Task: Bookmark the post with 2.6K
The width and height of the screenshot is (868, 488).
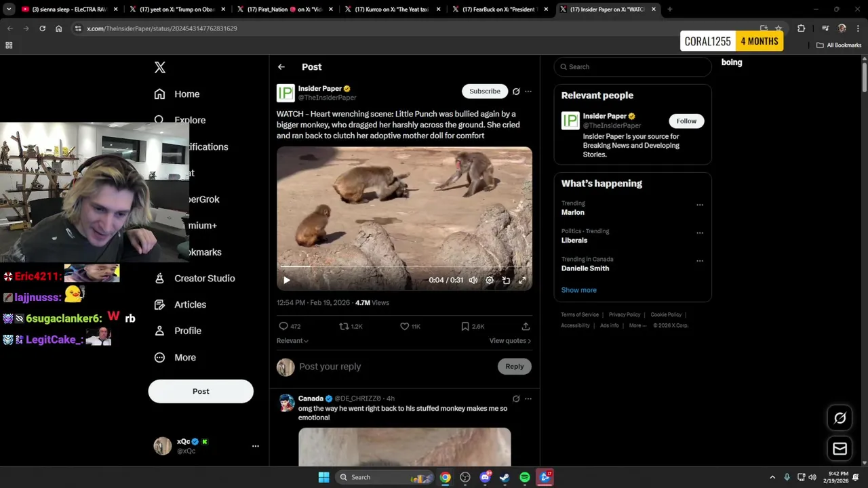Action: (x=473, y=327)
